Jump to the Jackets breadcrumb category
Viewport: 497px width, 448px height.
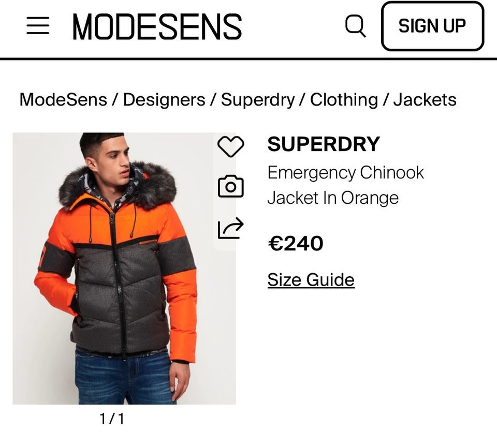click(x=425, y=99)
